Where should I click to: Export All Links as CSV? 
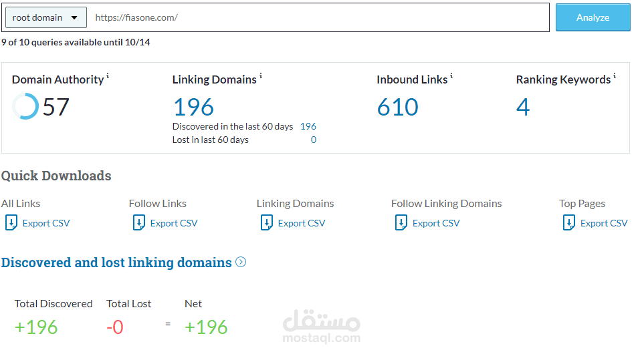[x=46, y=223]
